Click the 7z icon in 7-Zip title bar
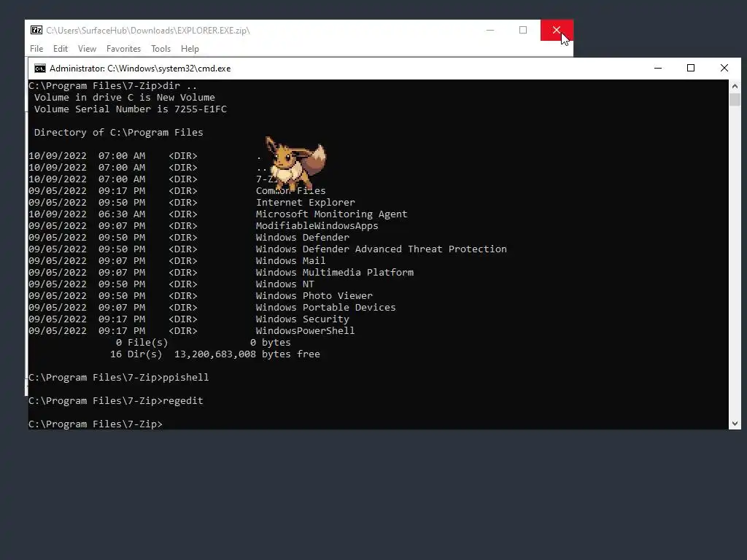Viewport: 747px width, 560px height. point(36,30)
